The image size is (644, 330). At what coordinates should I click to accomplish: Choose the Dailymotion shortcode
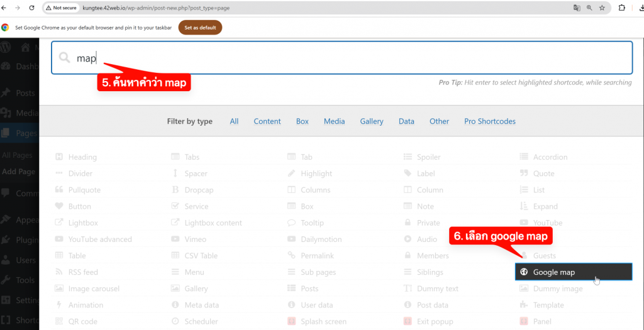pos(321,239)
